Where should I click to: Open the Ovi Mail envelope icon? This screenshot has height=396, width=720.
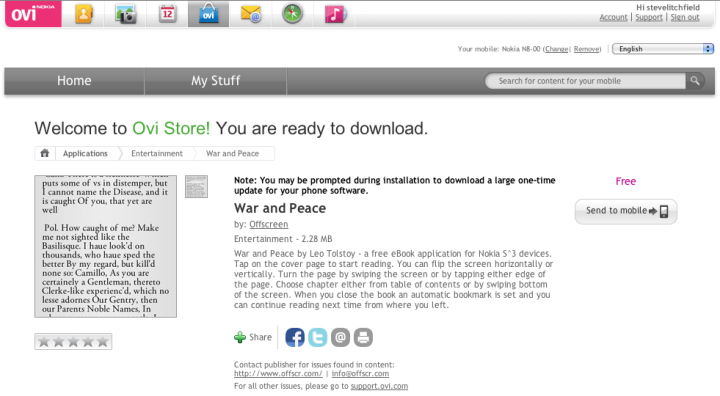[x=250, y=14]
